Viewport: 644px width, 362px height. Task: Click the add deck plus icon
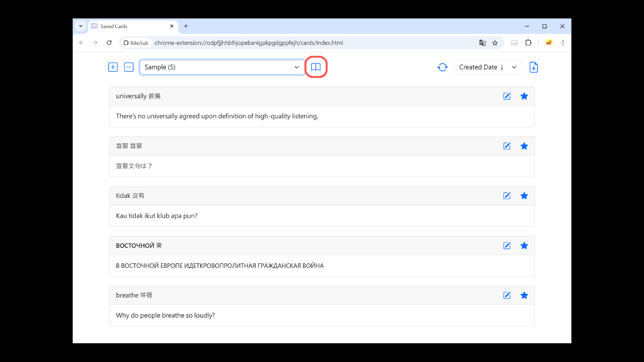(x=113, y=67)
